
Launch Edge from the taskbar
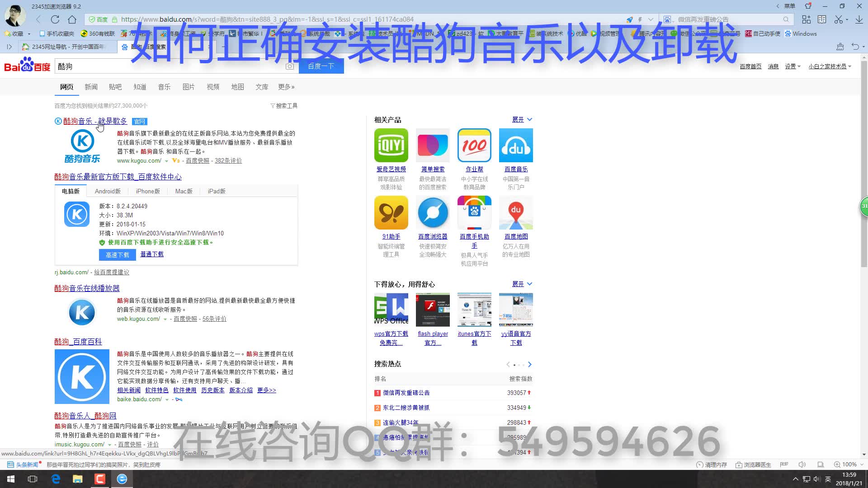pyautogui.click(x=56, y=479)
